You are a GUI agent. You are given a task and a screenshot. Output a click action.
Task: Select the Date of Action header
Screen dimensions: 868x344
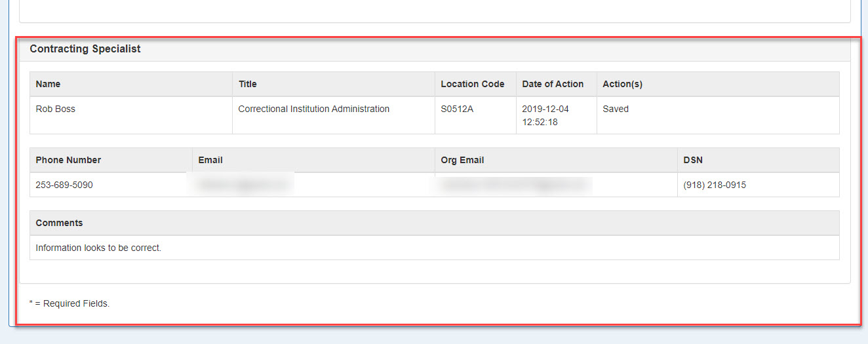pos(553,84)
